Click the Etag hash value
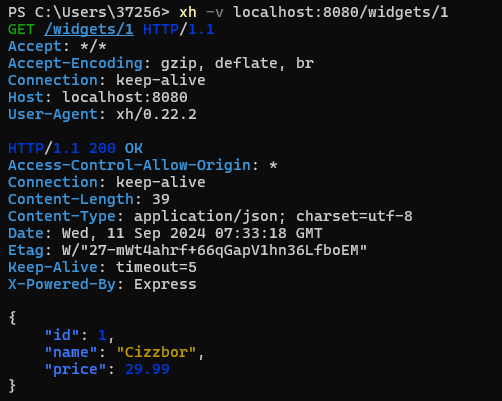This screenshot has width=502, height=401. coord(214,250)
